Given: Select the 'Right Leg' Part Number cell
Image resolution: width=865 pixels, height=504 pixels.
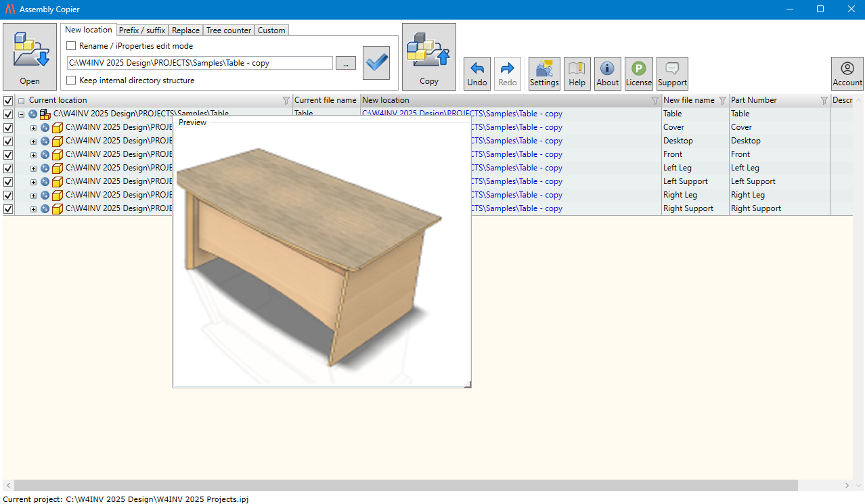Looking at the screenshot, I should click(x=780, y=195).
